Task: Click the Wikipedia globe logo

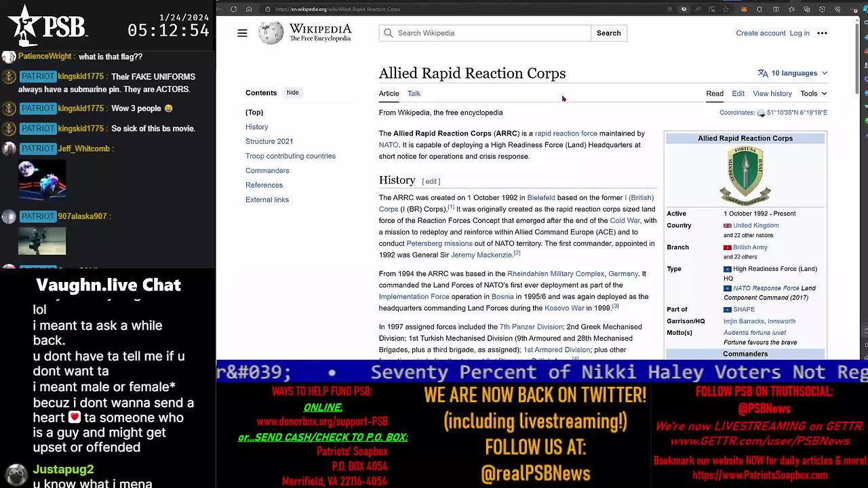Action: [x=271, y=33]
